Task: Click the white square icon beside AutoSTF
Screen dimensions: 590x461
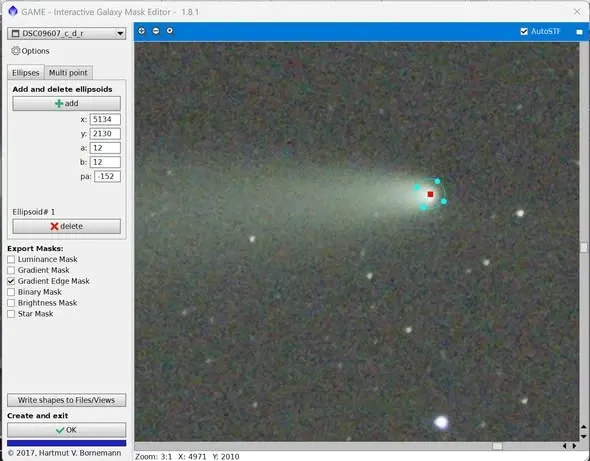Action: [x=579, y=32]
